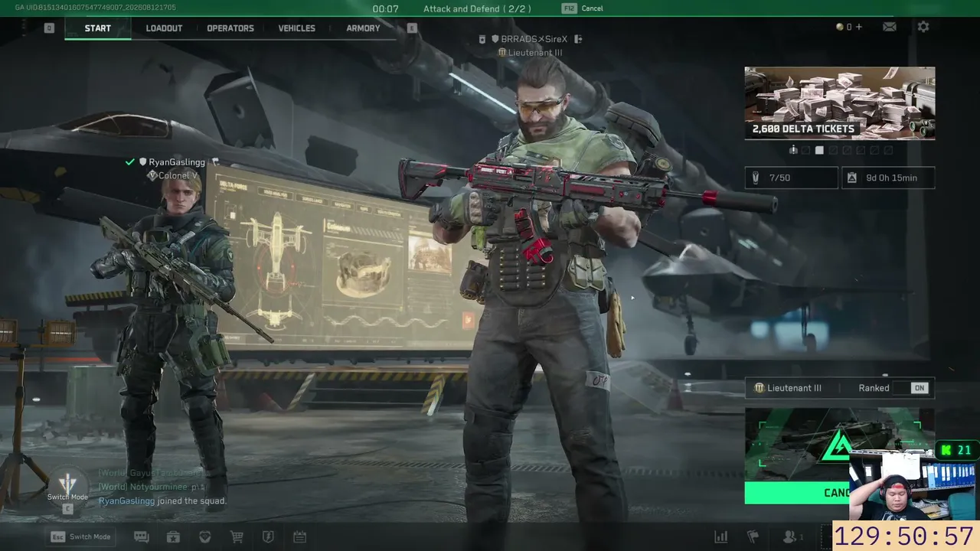
Task: Click the icon next to RyanGaslingg's name
Action: (216, 162)
